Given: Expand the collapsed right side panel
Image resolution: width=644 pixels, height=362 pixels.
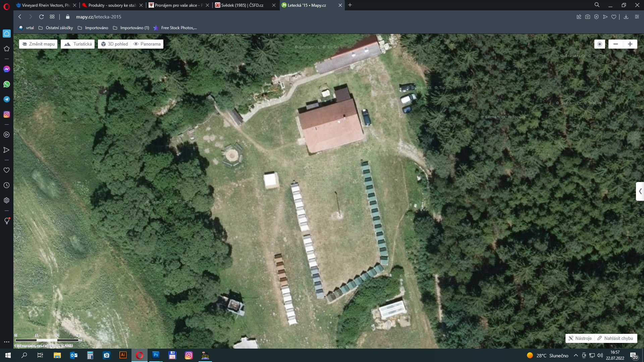Looking at the screenshot, I should [640, 191].
